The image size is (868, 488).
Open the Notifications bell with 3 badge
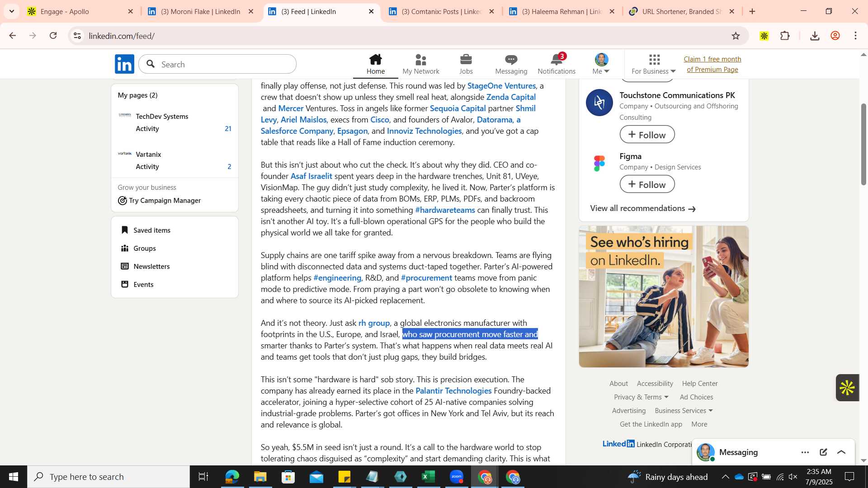click(x=557, y=64)
